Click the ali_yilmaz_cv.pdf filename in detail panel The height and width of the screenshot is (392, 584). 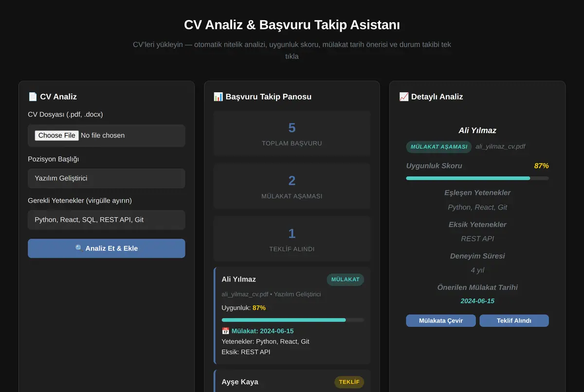(500, 146)
